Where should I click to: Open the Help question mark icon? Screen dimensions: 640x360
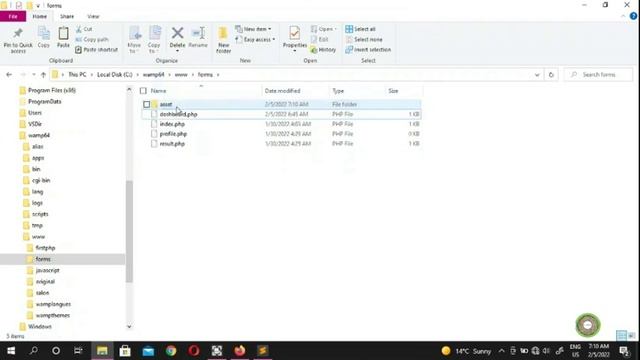point(633,16)
